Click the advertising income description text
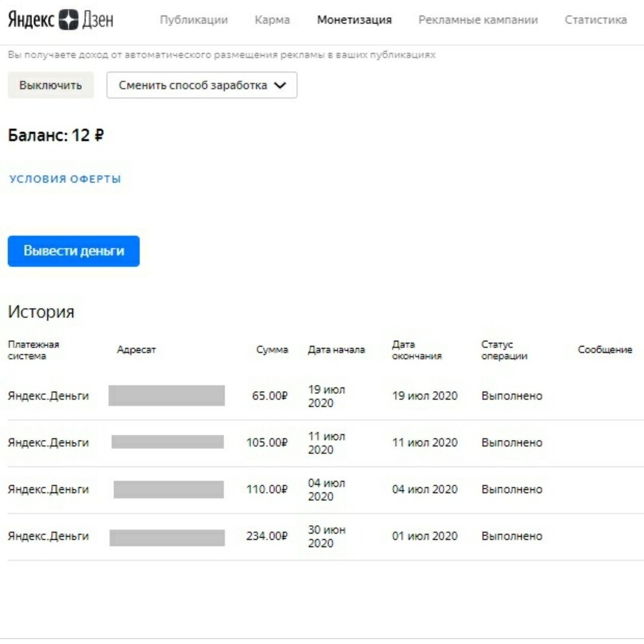This screenshot has height=644, width=644. tap(221, 55)
